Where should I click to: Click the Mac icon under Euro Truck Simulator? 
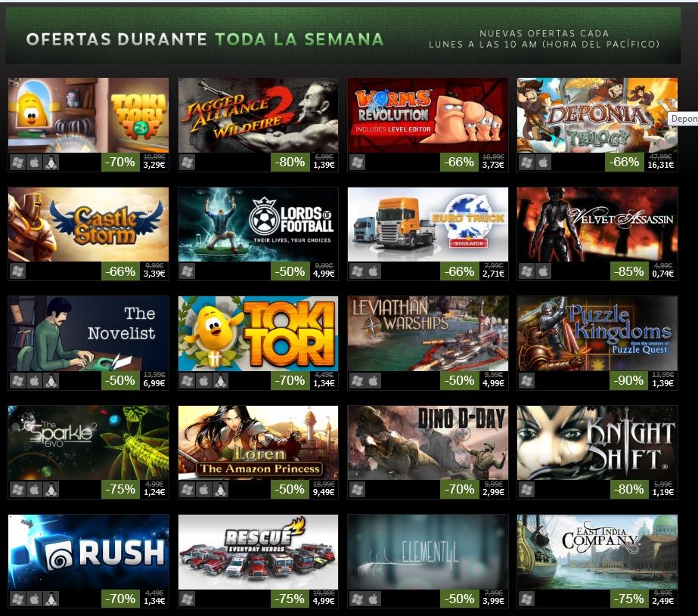click(374, 271)
